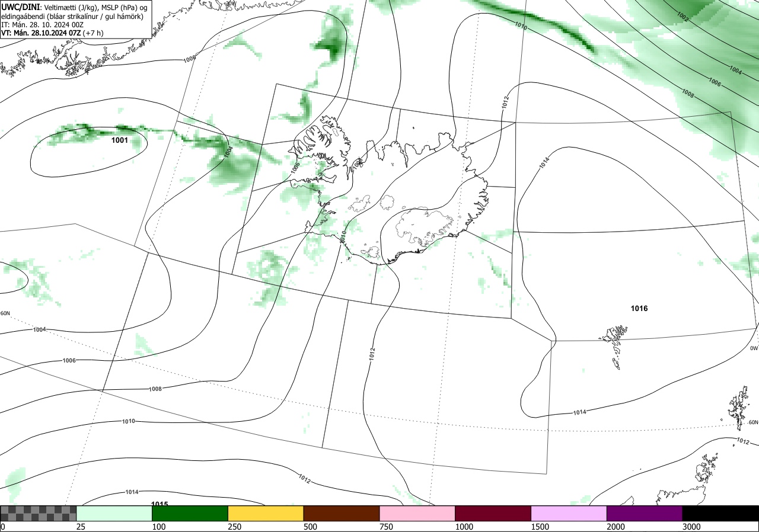Click the '1002' isobar label
759x532 pixels.
point(683,17)
